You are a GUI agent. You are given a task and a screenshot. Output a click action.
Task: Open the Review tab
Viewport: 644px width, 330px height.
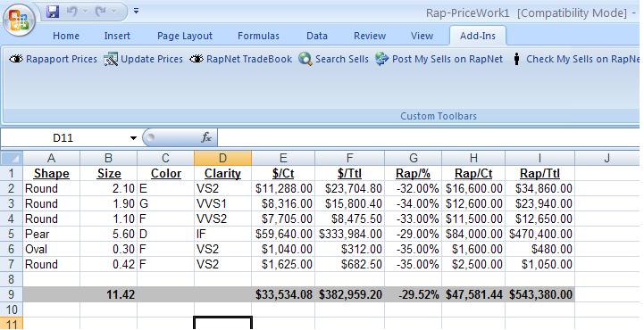coord(370,36)
